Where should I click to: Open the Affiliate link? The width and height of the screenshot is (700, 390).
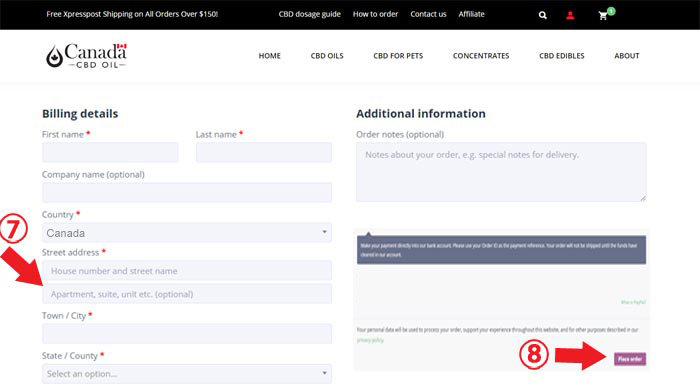471,14
